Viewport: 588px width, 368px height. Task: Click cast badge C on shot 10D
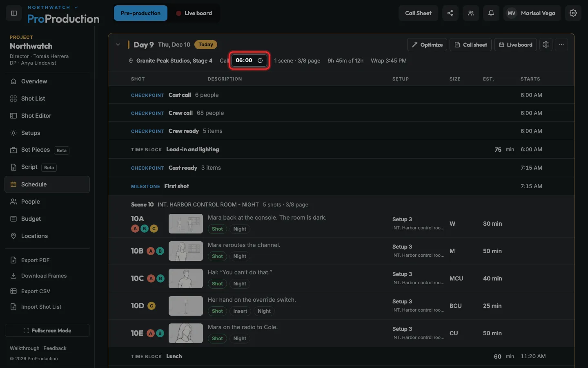pyautogui.click(x=151, y=306)
